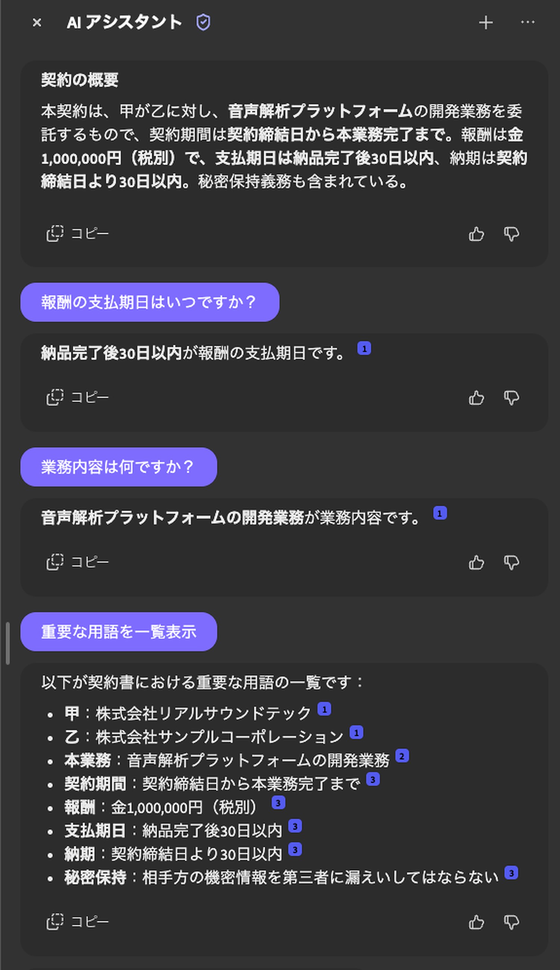Select the 業務内容は何ですか? question bubble

(118, 467)
